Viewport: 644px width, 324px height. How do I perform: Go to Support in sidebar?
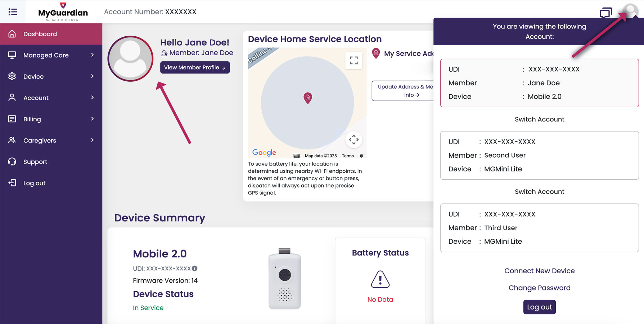click(x=35, y=162)
